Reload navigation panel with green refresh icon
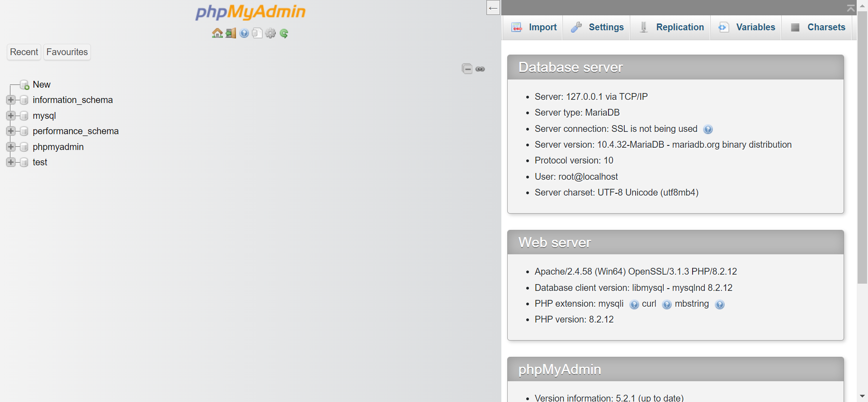 coord(284,33)
